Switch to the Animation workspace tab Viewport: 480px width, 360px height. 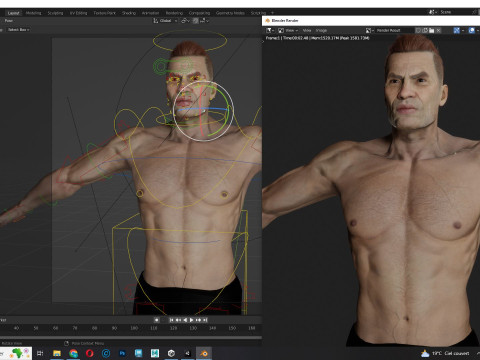pos(150,13)
